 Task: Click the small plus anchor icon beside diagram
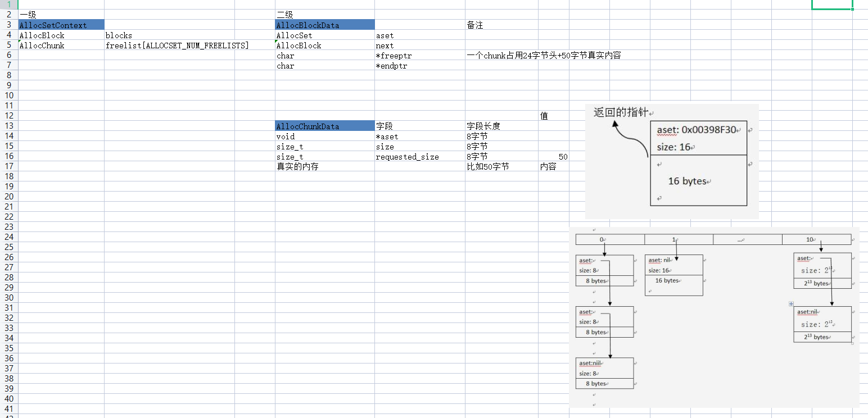(x=791, y=304)
